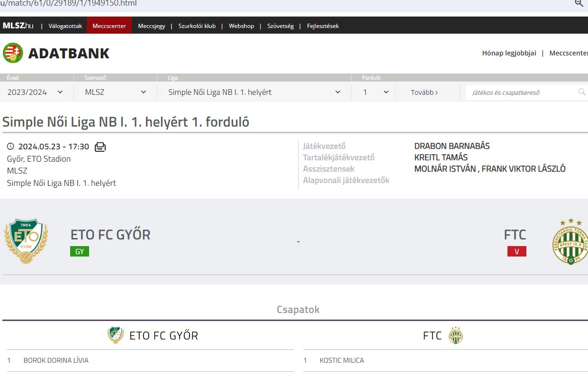Open the Fejlesztések menu item

(323, 26)
